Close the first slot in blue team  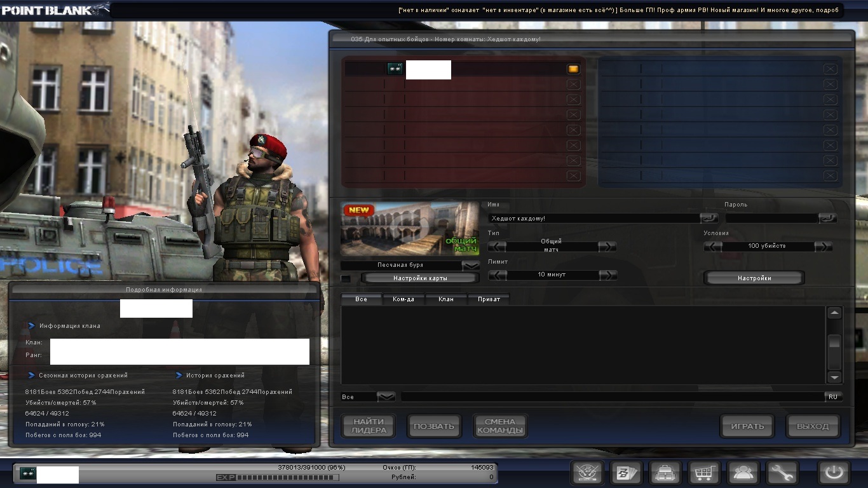pos(830,69)
